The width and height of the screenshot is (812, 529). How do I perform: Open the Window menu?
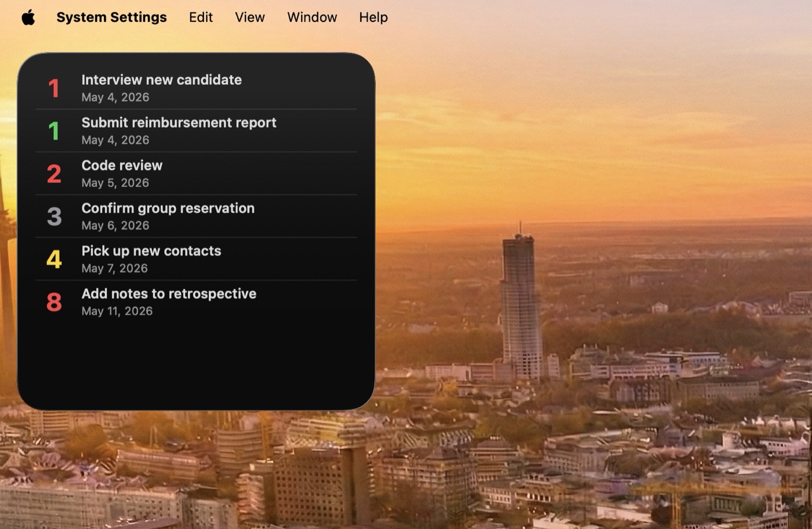[x=312, y=17]
